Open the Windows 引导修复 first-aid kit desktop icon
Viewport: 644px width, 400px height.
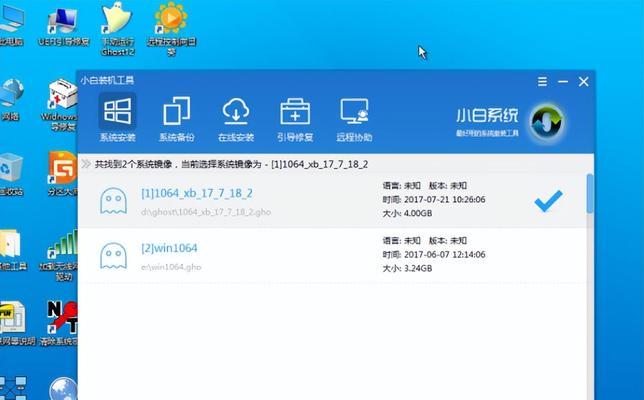[62, 105]
